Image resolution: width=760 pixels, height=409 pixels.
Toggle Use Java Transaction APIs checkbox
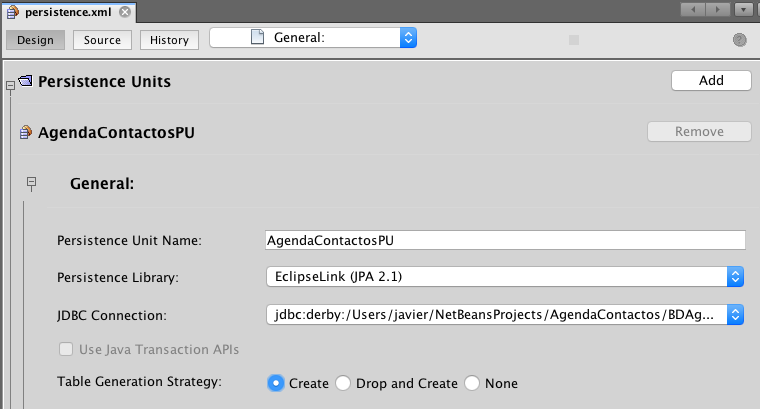pos(66,349)
